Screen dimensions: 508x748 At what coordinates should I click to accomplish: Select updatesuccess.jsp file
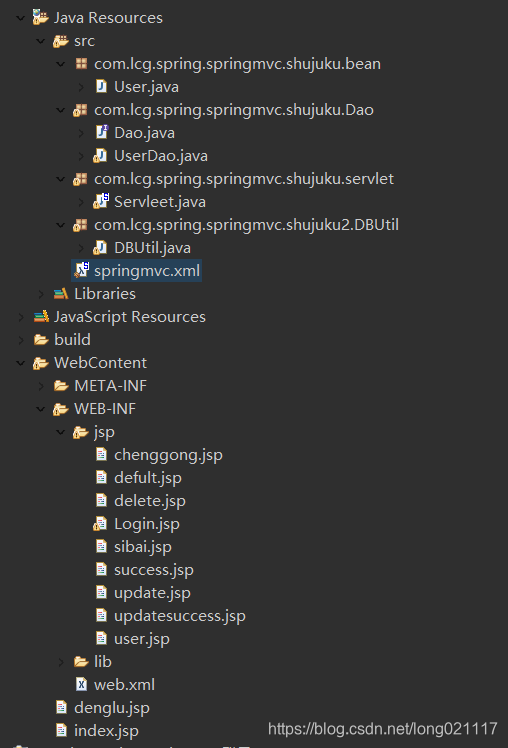[x=180, y=615]
